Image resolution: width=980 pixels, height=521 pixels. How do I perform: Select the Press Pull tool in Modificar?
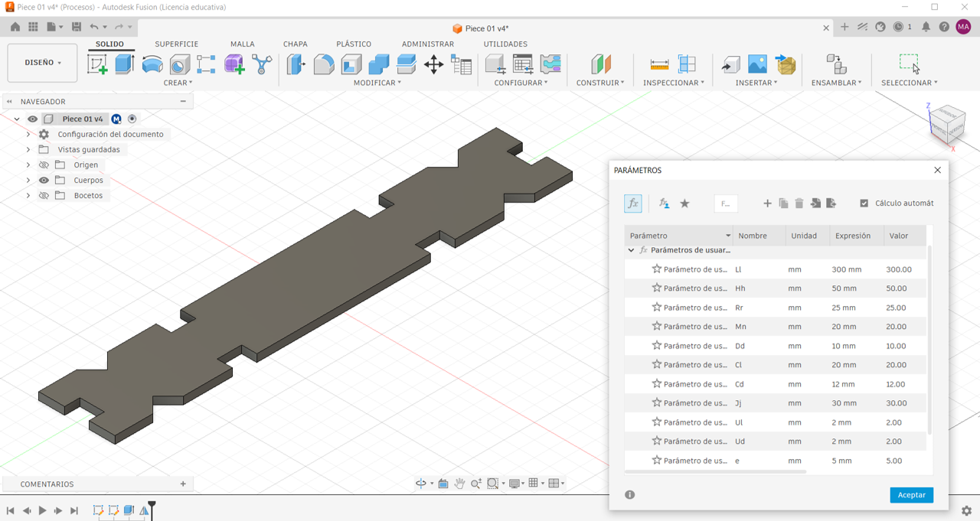(x=296, y=64)
